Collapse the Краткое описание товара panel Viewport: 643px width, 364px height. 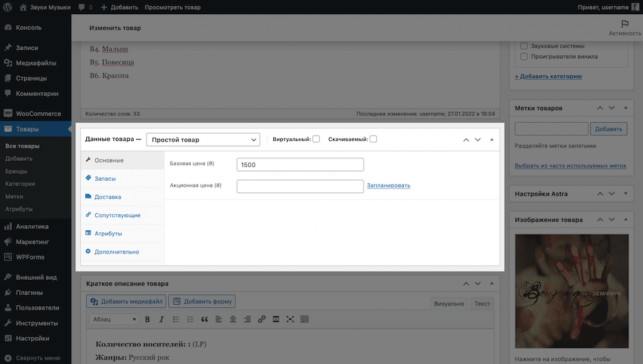pos(492,284)
